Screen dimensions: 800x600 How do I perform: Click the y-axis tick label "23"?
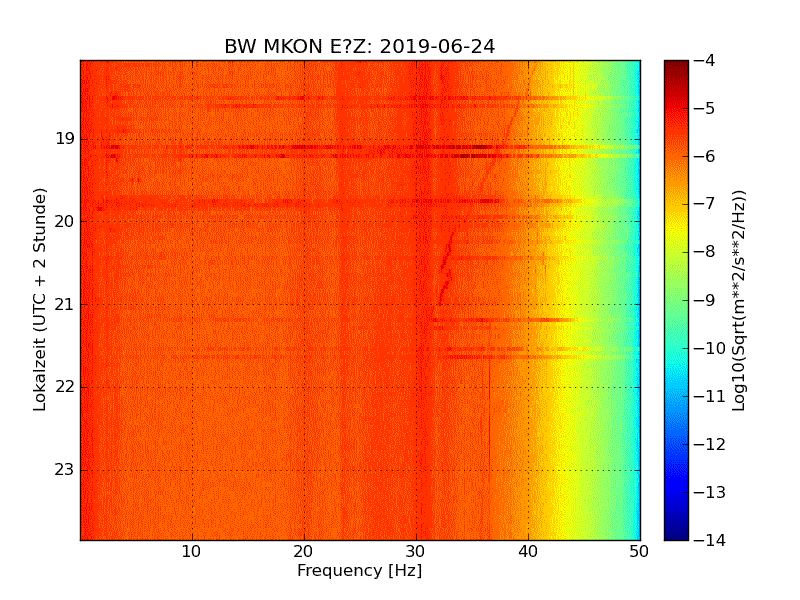pyautogui.click(x=65, y=470)
